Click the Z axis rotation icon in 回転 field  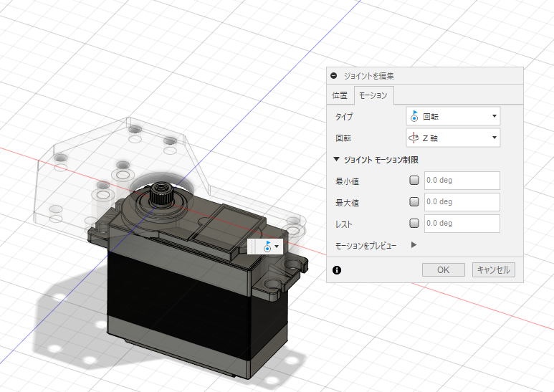(x=414, y=138)
